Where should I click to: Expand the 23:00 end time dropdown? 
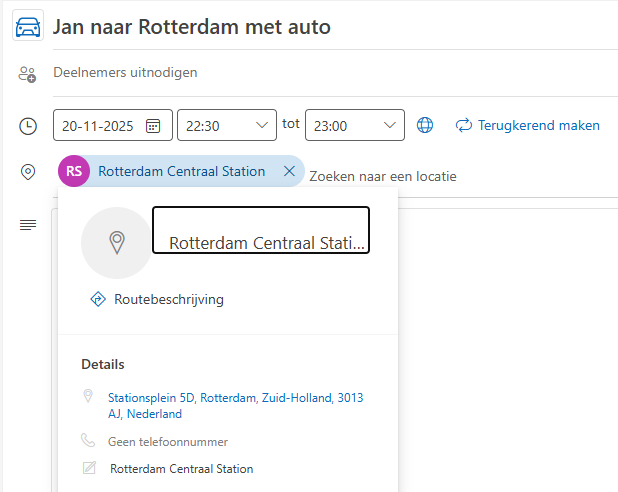click(390, 126)
